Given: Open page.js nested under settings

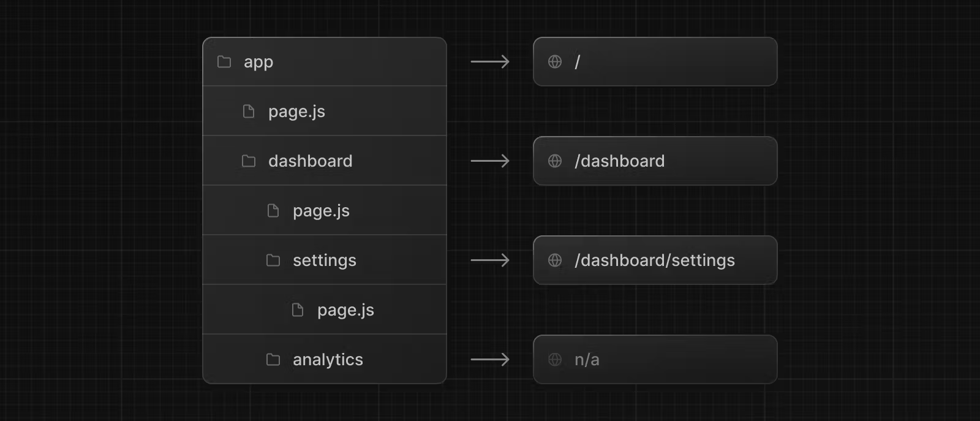Looking at the screenshot, I should (345, 310).
